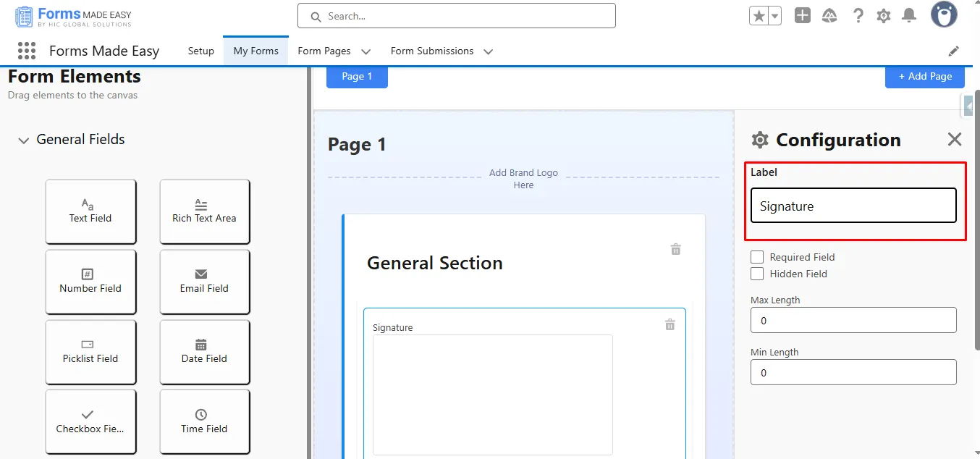Check the Hidden Field checkbox
This screenshot has width=980, height=459.
(x=757, y=274)
